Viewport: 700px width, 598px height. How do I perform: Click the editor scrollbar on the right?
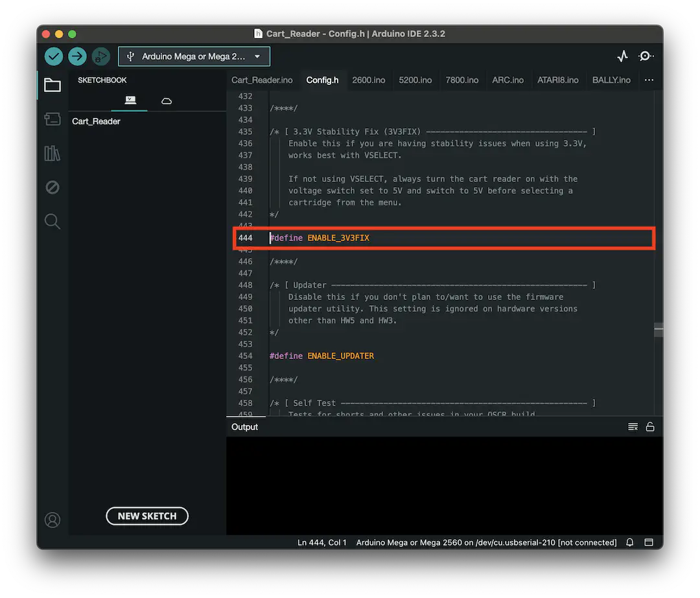click(x=659, y=329)
